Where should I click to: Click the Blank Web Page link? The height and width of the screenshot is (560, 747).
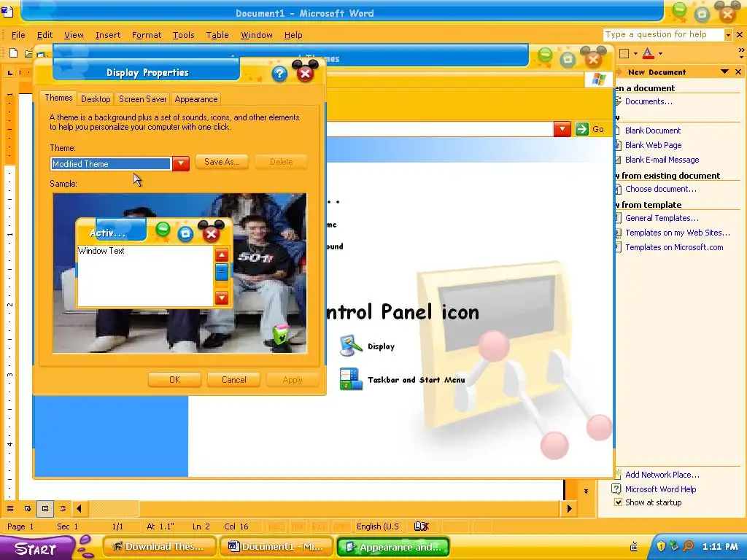(653, 145)
